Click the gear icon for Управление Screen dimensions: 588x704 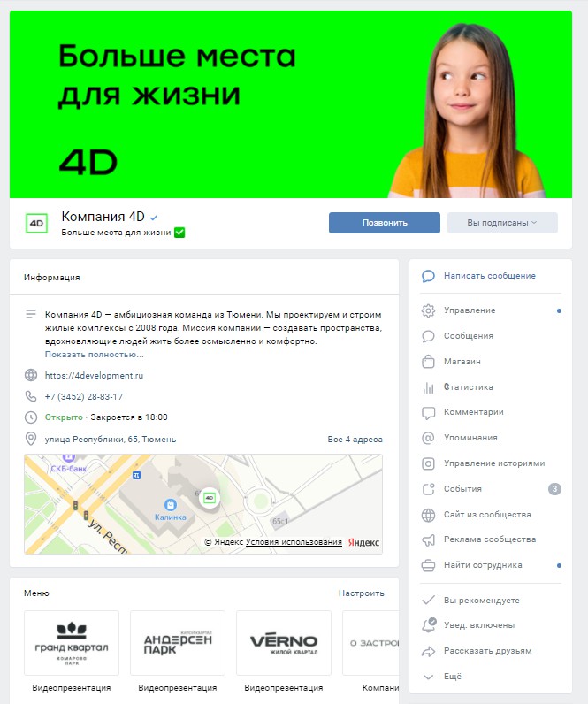click(x=428, y=310)
